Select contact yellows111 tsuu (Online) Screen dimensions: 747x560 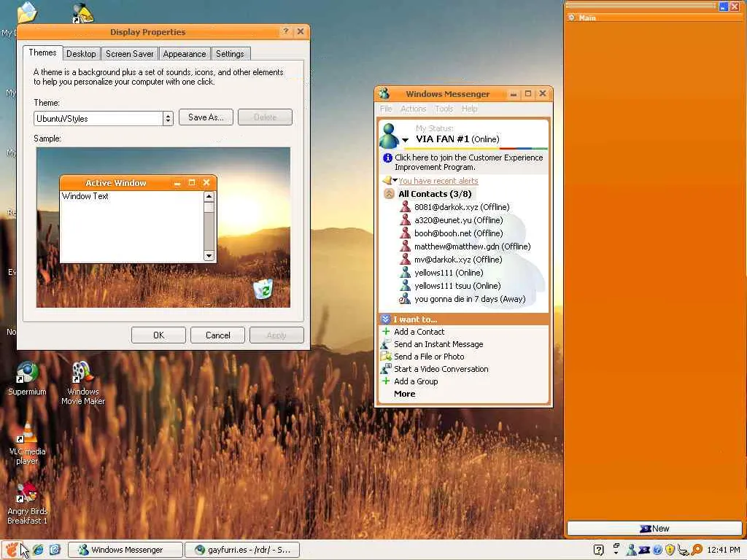pyautogui.click(x=451, y=286)
